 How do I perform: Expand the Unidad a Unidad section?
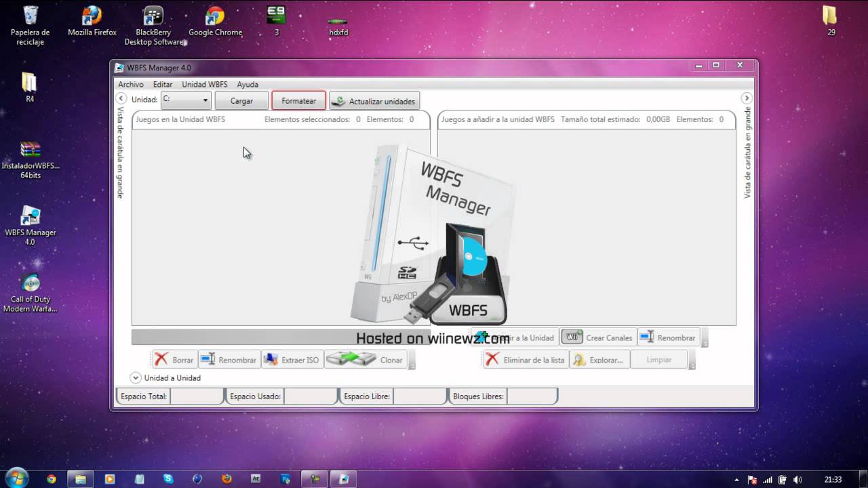135,378
